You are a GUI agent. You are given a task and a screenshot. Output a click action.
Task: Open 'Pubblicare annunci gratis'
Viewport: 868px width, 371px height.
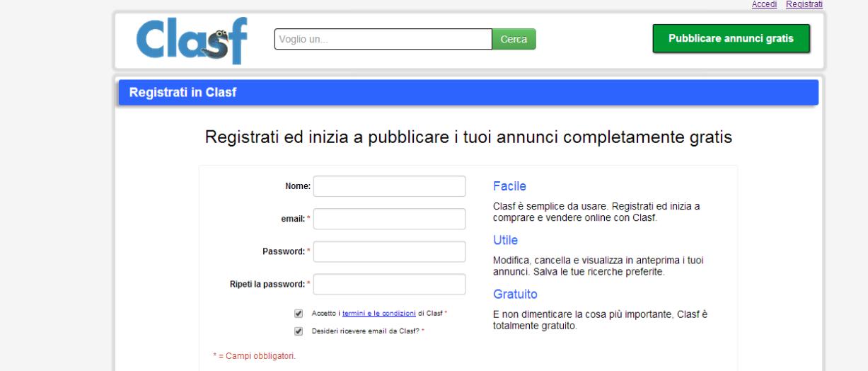[731, 38]
